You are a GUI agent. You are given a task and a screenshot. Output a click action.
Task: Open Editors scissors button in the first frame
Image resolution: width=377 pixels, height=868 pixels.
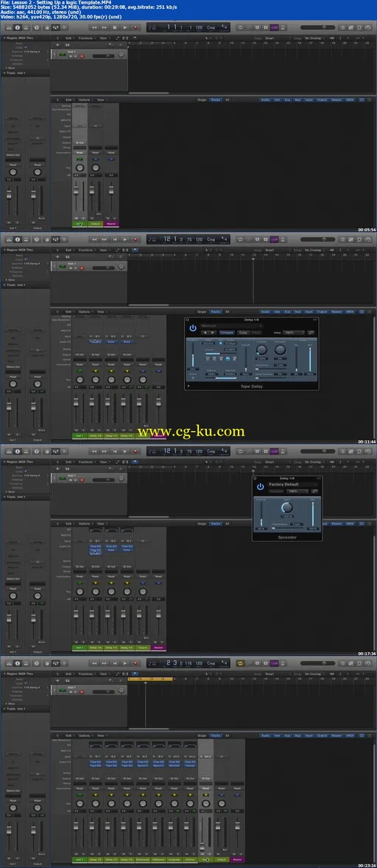(65, 27)
